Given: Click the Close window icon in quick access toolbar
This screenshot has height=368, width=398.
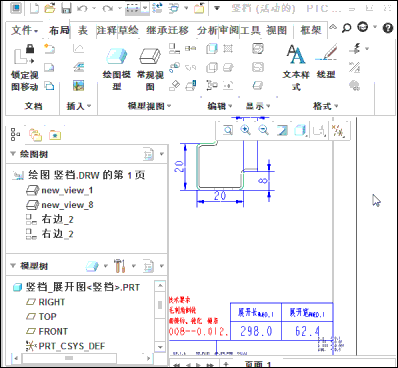Looking at the screenshot, I should click(x=199, y=8).
